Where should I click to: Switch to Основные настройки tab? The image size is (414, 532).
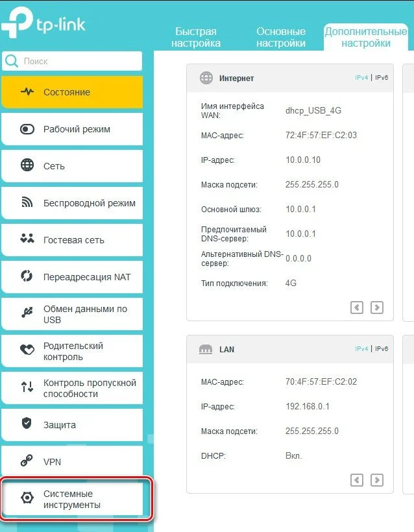(x=281, y=38)
